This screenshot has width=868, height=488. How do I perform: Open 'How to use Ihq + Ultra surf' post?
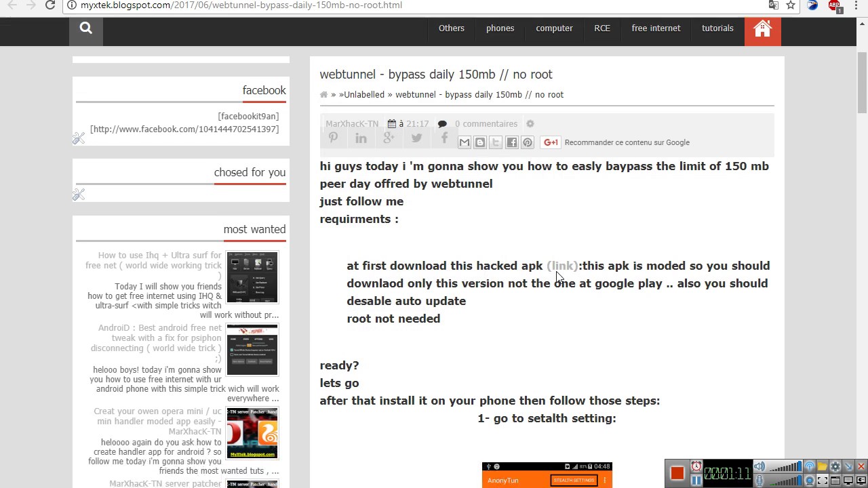point(155,266)
